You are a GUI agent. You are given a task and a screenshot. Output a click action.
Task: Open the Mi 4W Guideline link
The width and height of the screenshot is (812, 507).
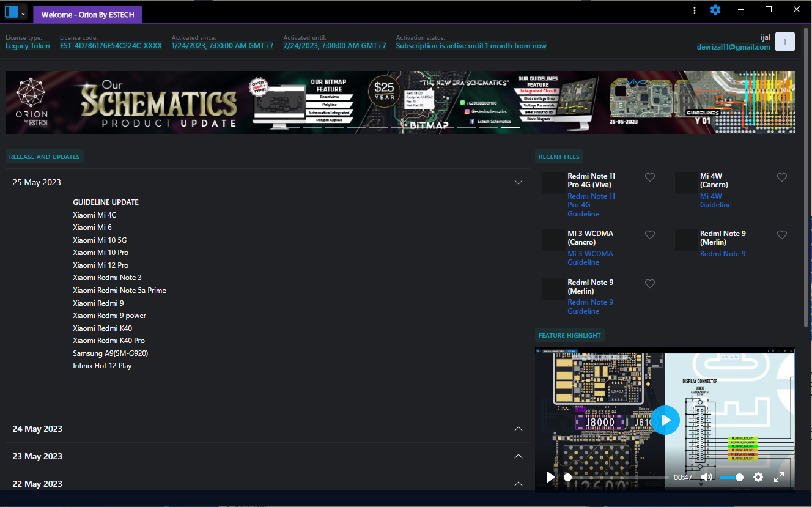[715, 201]
